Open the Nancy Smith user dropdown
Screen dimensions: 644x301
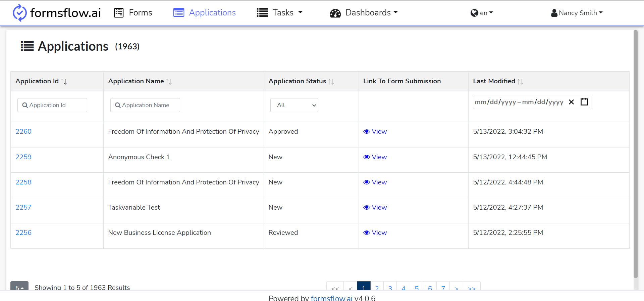(x=577, y=13)
